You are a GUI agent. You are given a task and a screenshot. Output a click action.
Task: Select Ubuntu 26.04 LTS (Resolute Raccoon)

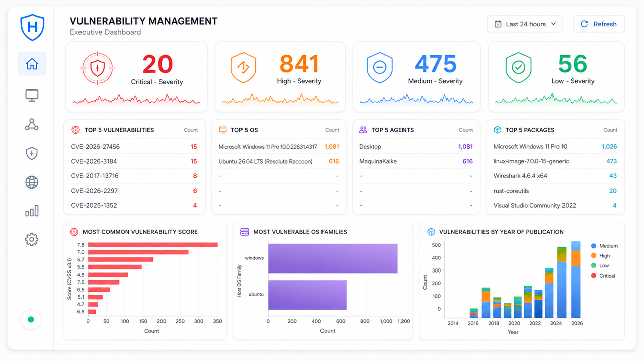[x=279, y=161]
